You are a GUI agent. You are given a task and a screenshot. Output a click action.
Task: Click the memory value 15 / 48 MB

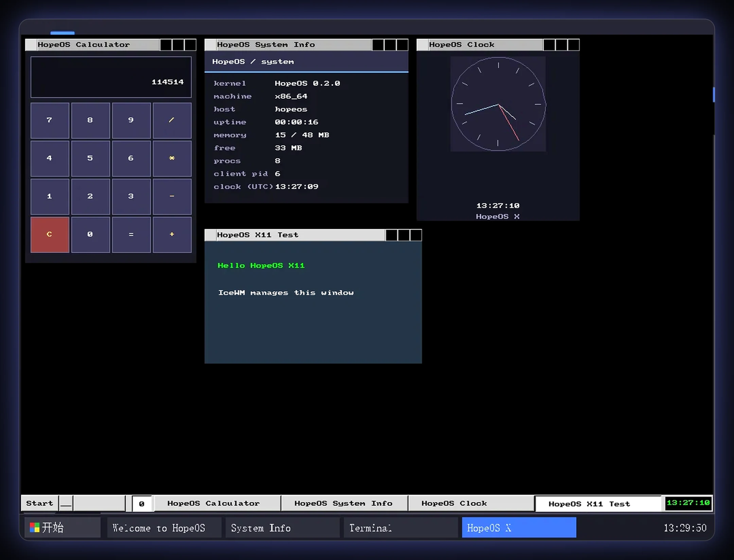pos(302,135)
